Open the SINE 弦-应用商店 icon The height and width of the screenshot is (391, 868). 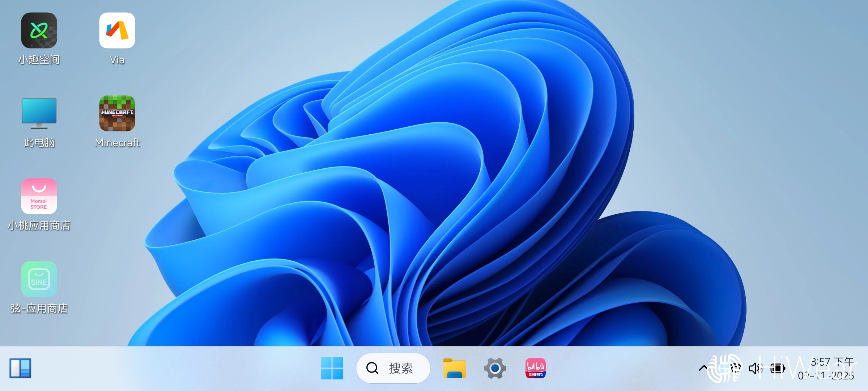click(x=39, y=279)
